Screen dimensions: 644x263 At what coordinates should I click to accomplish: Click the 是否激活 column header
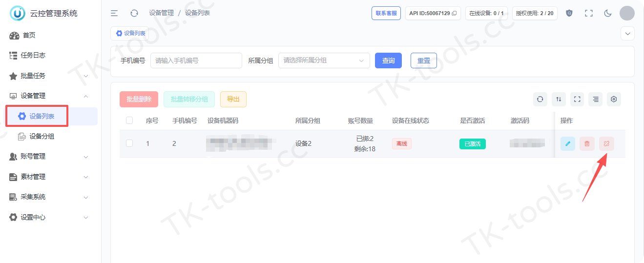click(x=473, y=121)
